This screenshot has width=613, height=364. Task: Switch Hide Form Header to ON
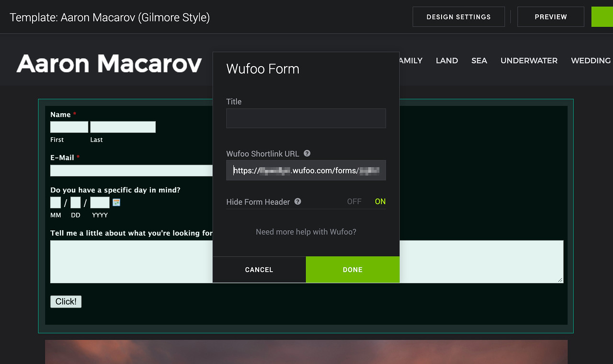[380, 201]
